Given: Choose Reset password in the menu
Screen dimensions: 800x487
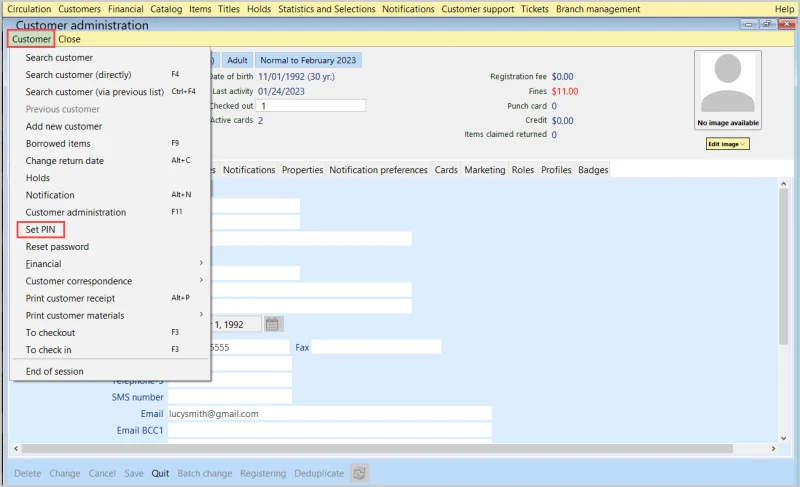Looking at the screenshot, I should pos(57,247).
